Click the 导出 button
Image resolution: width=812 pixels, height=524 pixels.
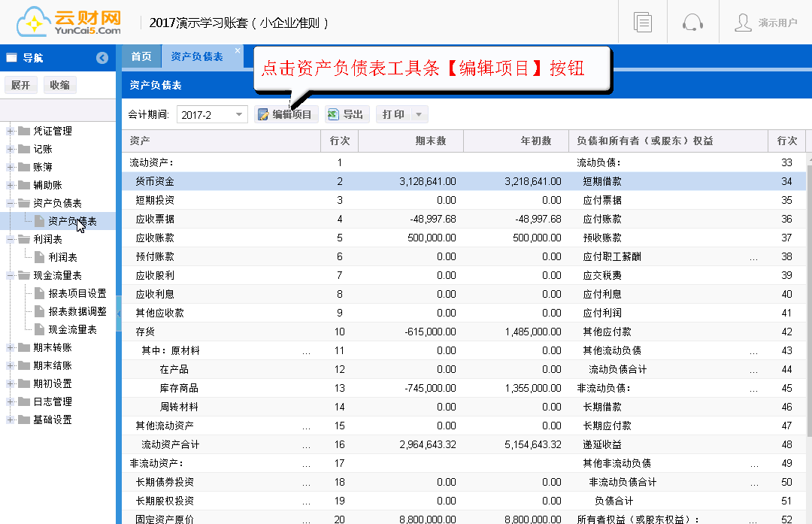point(347,114)
